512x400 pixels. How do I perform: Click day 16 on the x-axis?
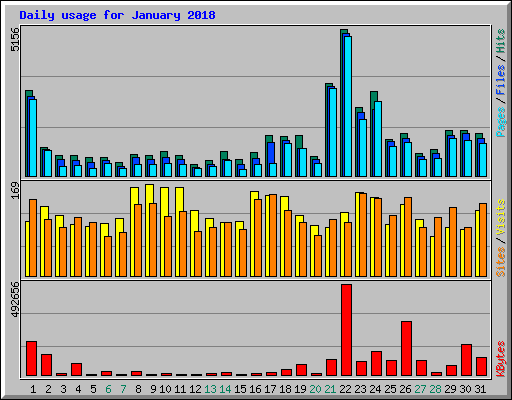pos(255,389)
